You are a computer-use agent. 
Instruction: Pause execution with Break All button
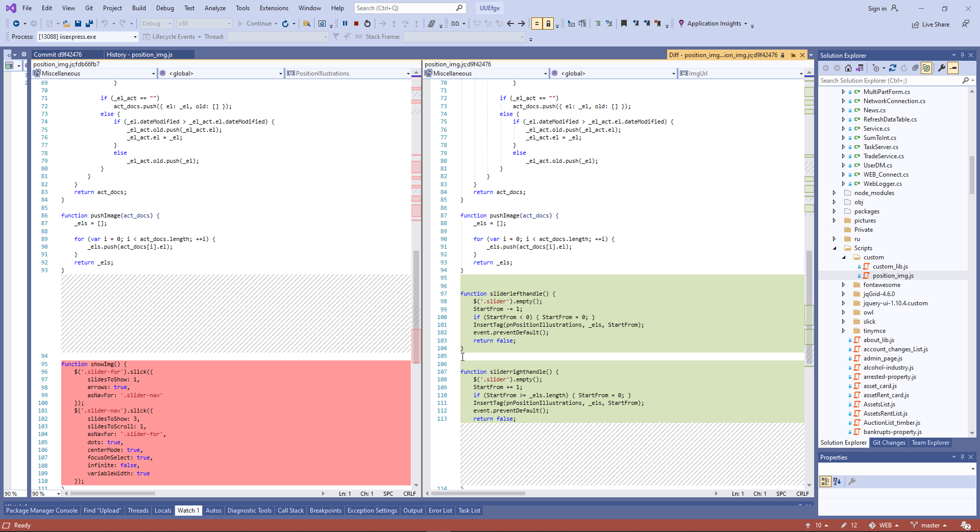345,23
